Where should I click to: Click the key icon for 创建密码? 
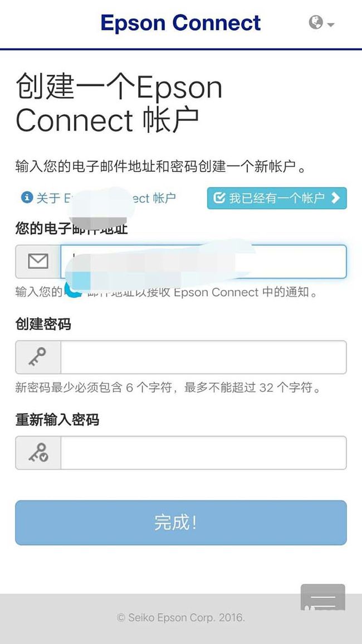[x=38, y=357]
